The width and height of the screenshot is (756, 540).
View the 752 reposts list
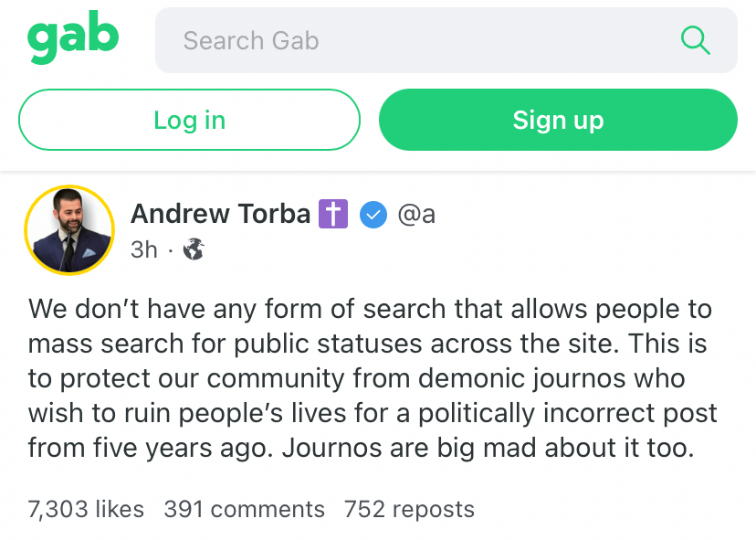click(409, 510)
